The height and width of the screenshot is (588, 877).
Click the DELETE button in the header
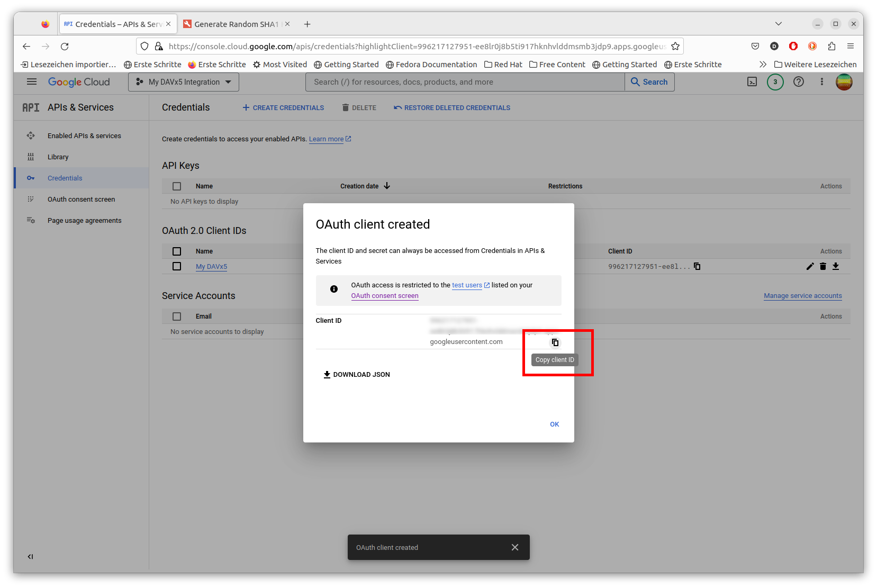pos(359,107)
